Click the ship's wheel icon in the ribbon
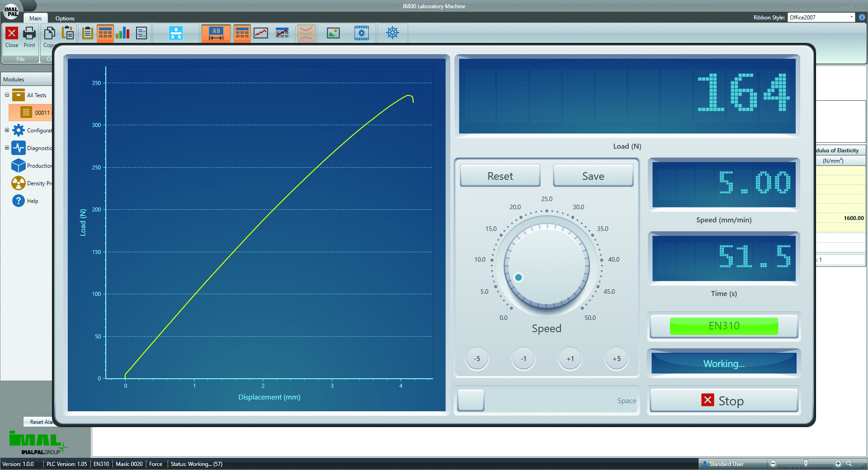Image resolution: width=868 pixels, height=470 pixels. [392, 33]
